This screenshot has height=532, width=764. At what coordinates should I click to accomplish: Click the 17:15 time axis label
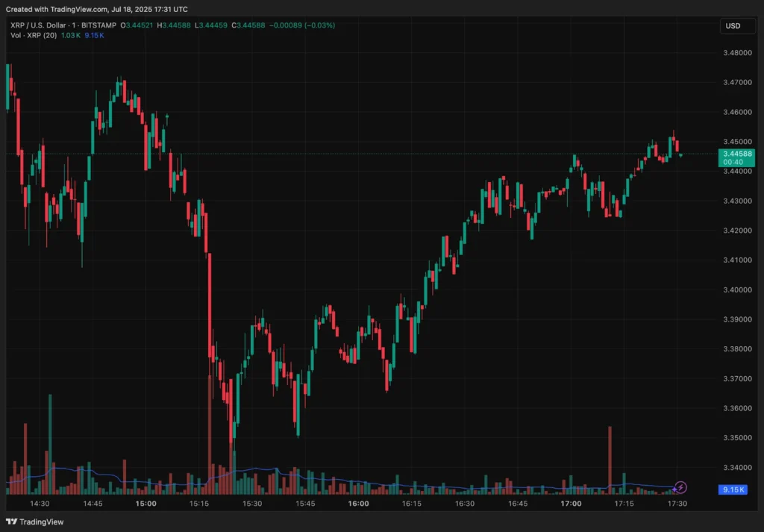coord(624,503)
